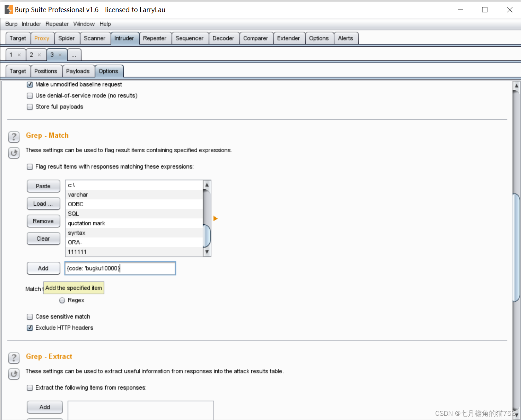Viewport: 521px width, 420px height.
Task: Open Grep - Match help icon
Action: point(14,137)
